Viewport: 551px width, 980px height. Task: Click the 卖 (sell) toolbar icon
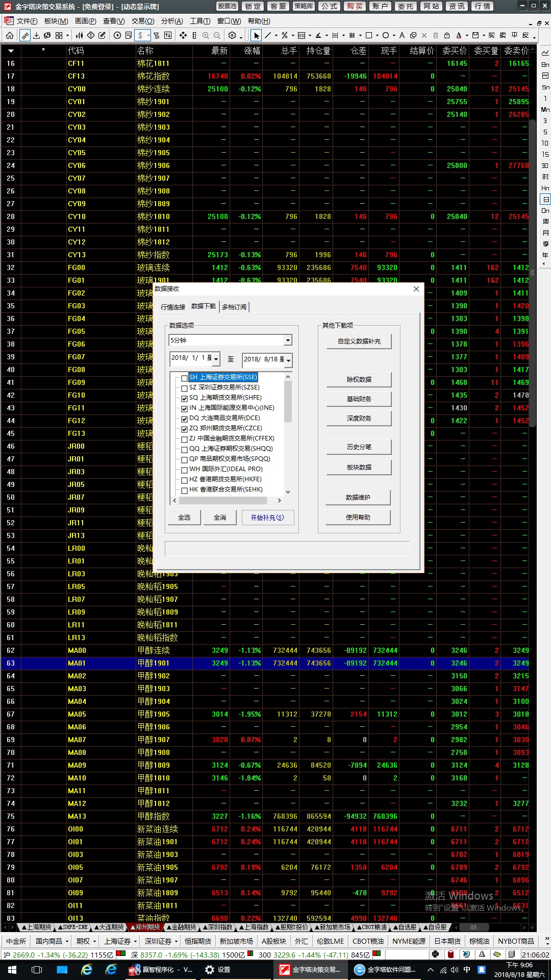pyautogui.click(x=503, y=35)
